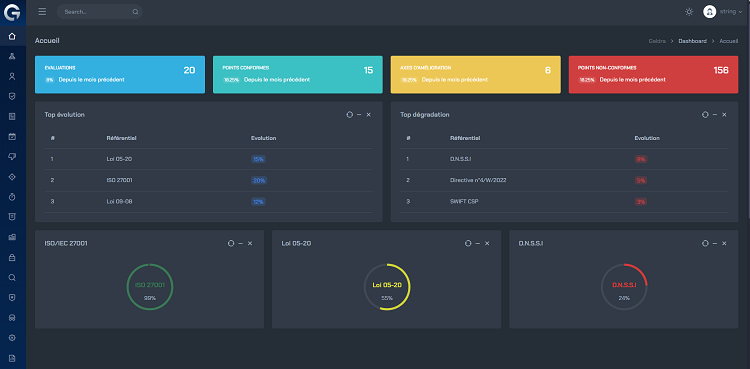Click the Accueil breadcrumb item
The width and height of the screenshot is (750, 369).
pyautogui.click(x=728, y=41)
